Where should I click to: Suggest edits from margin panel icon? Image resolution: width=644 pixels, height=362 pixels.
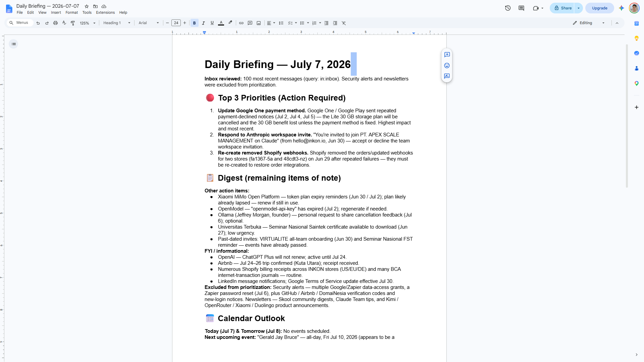tap(447, 76)
